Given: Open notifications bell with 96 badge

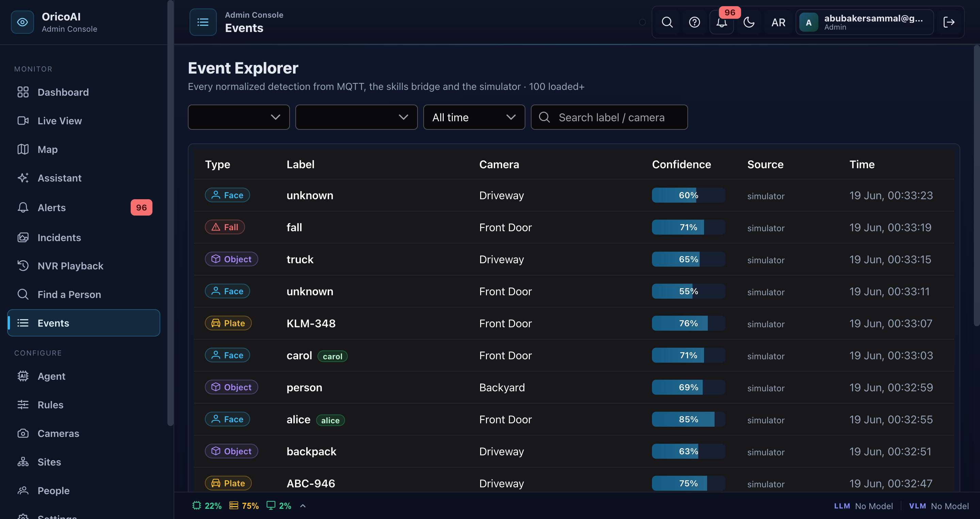Looking at the screenshot, I should tap(722, 22).
